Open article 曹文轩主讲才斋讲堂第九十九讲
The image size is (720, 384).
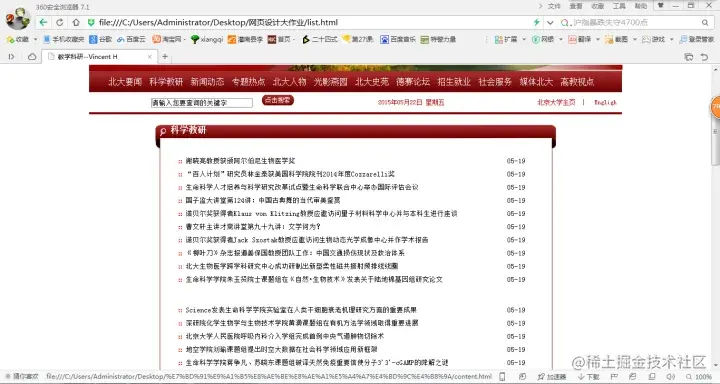click(x=253, y=226)
